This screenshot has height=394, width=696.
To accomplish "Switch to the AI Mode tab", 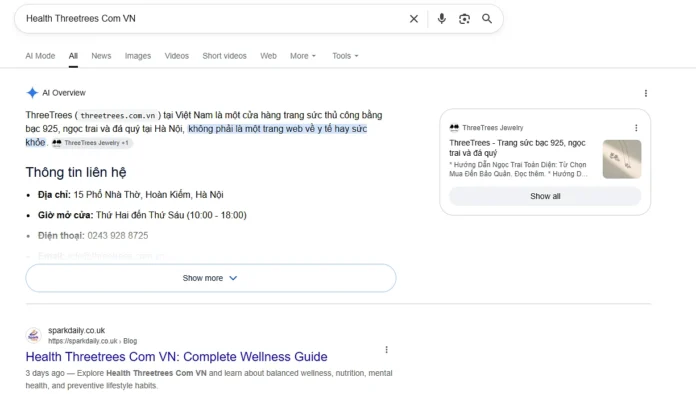I will (x=40, y=56).
